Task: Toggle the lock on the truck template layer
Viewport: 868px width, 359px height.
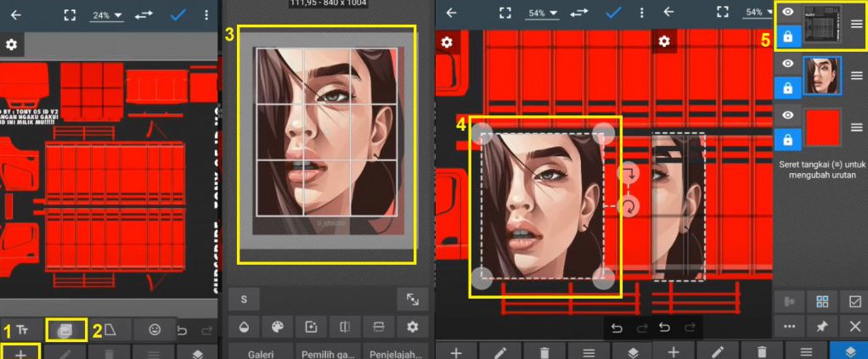Action: [787, 36]
